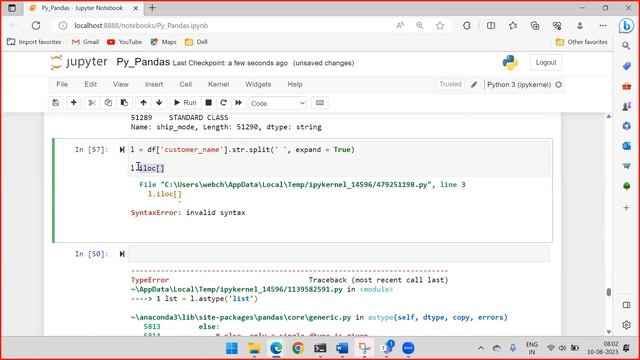The height and width of the screenshot is (360, 640).
Task: Open the Cell menu
Action: coord(186,84)
